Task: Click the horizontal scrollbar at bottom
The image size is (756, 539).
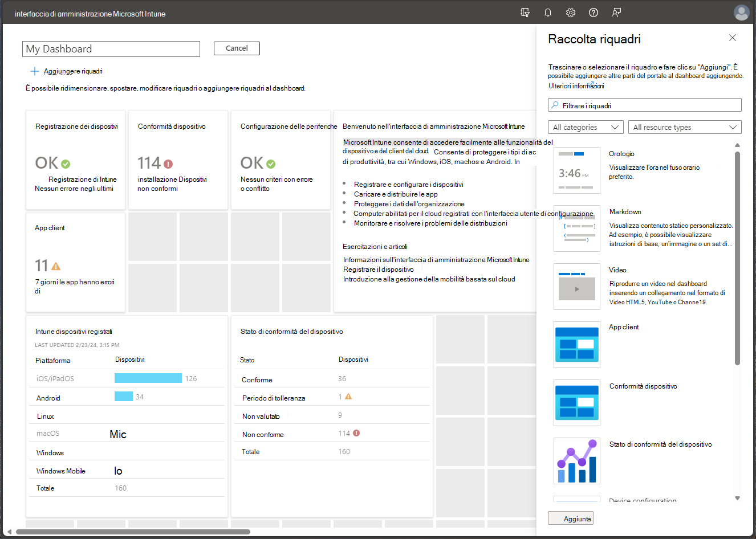Action: 133,532
